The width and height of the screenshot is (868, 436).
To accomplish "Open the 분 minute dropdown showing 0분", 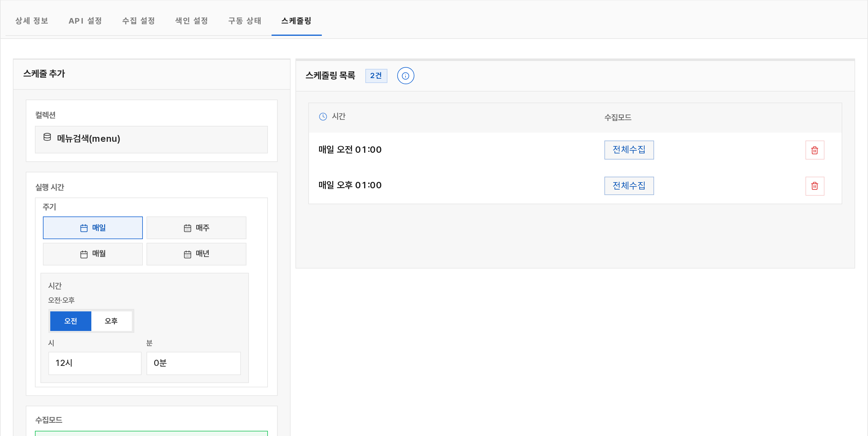I will (194, 363).
